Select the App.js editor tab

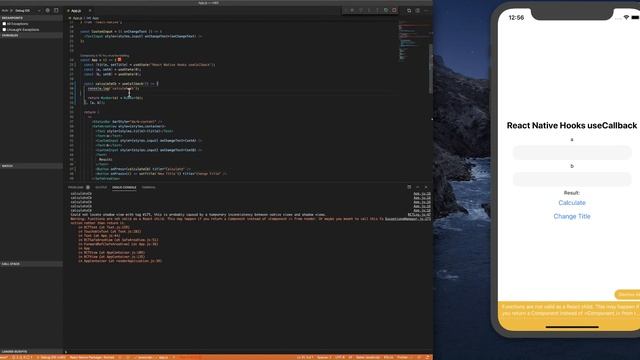pos(77,11)
